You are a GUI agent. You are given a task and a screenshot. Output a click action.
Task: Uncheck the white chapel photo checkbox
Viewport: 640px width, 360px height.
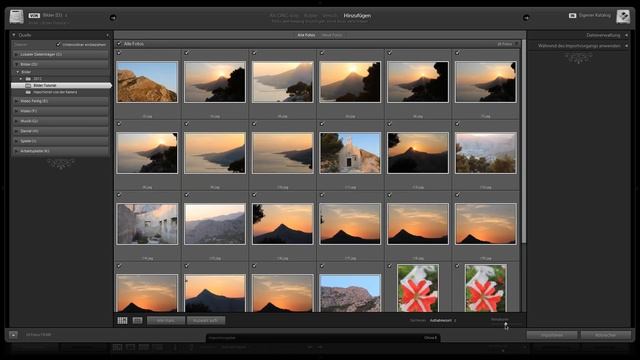click(322, 124)
